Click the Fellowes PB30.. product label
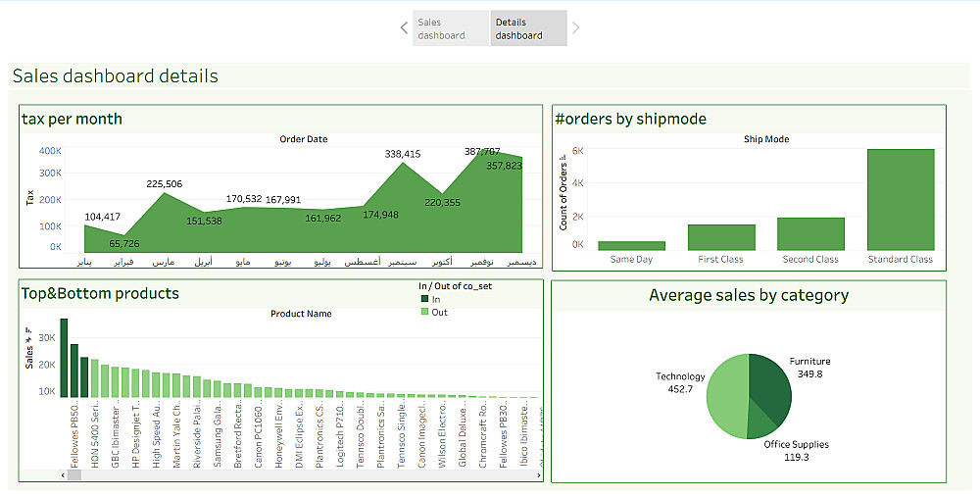 coord(503,436)
